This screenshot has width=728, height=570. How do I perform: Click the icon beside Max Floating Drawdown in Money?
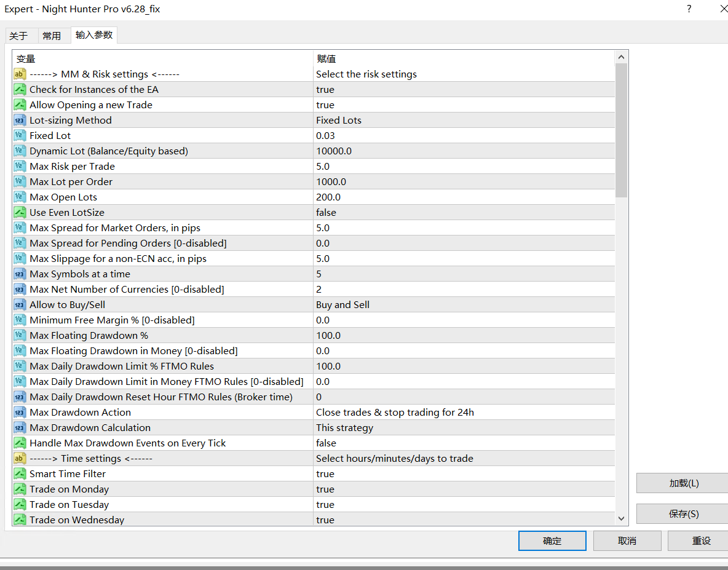[20, 350]
